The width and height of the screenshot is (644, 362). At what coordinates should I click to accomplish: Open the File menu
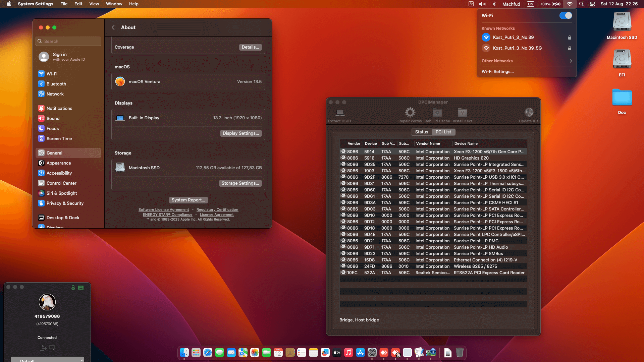64,4
